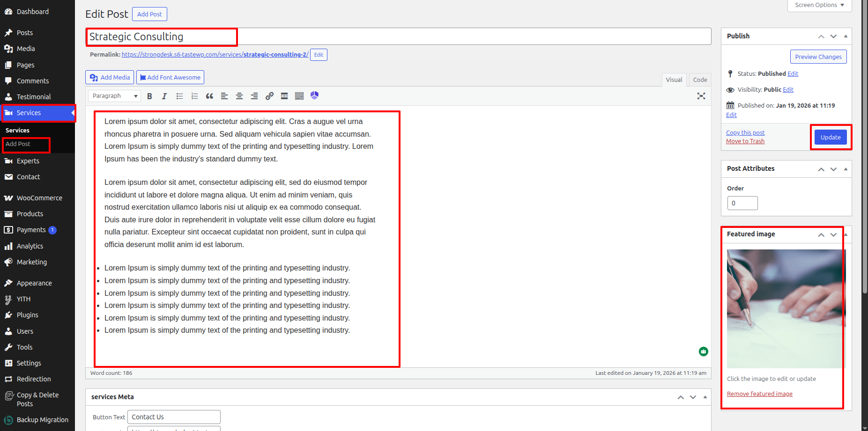This screenshot has width=868, height=431.
Task: Insert a bulleted list
Action: [179, 96]
